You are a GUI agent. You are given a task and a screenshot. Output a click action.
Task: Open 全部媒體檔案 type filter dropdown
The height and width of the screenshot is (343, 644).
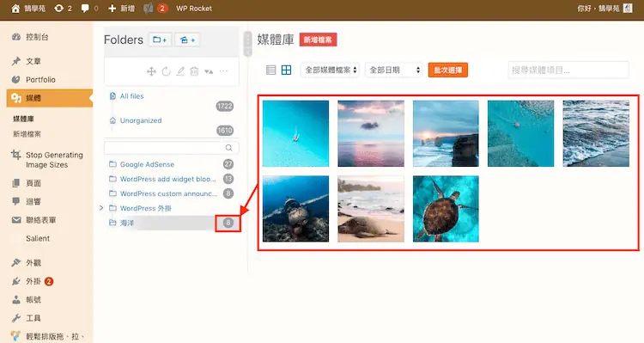pos(331,70)
